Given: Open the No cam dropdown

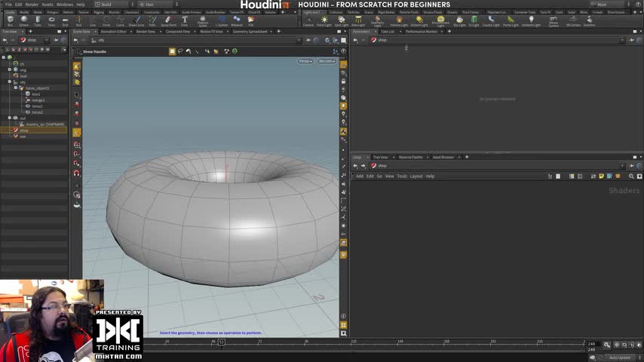Looking at the screenshot, I should 326,61.
